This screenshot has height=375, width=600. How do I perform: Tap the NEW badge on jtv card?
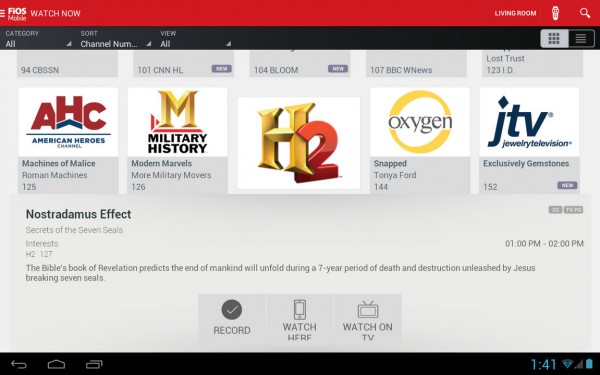tap(567, 186)
